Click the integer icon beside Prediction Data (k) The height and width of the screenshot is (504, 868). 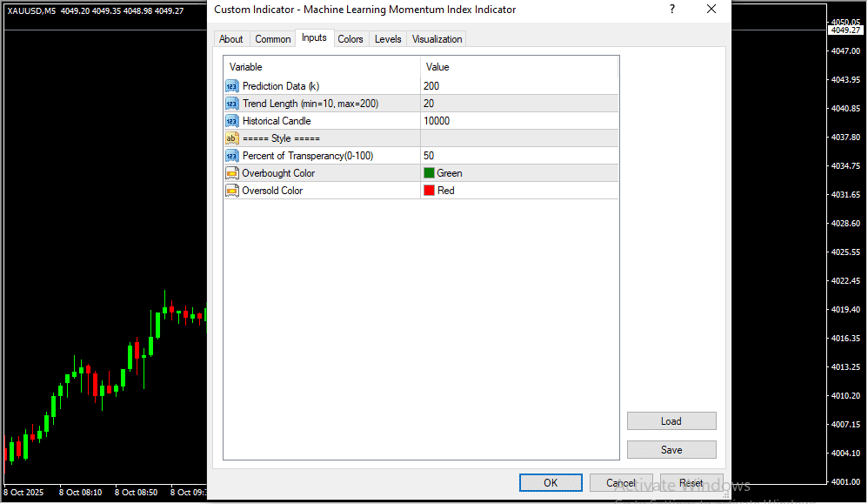tap(231, 86)
